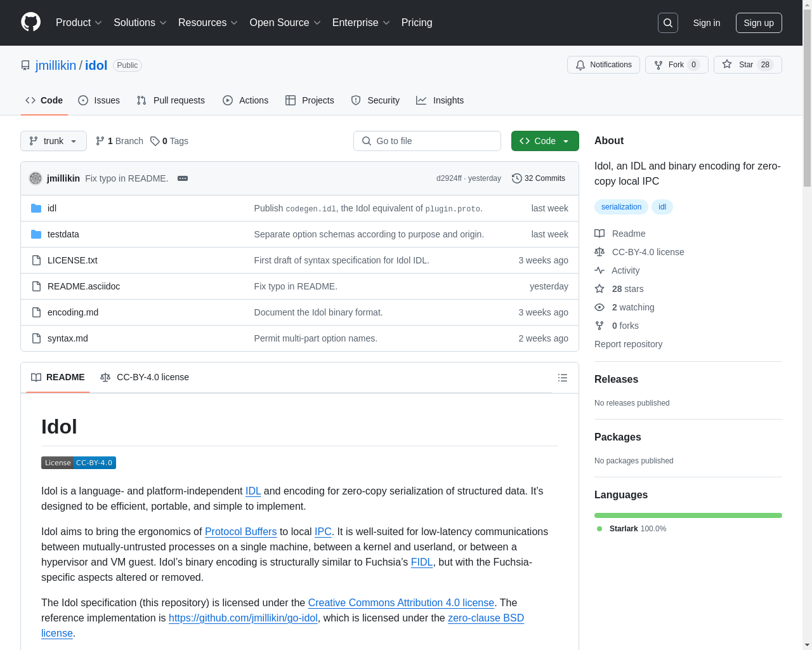The image size is (812, 650).
Task: Open the README outline list icon
Action: 562,378
